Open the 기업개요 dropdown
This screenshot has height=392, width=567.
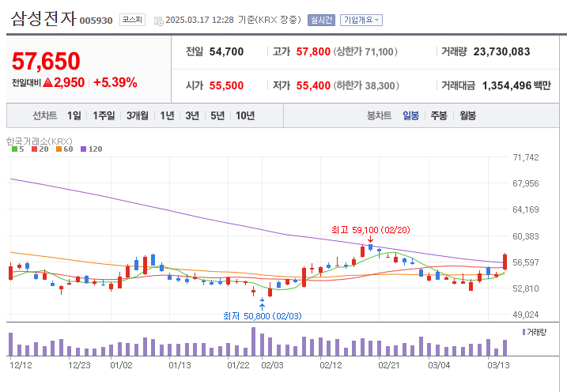[361, 20]
